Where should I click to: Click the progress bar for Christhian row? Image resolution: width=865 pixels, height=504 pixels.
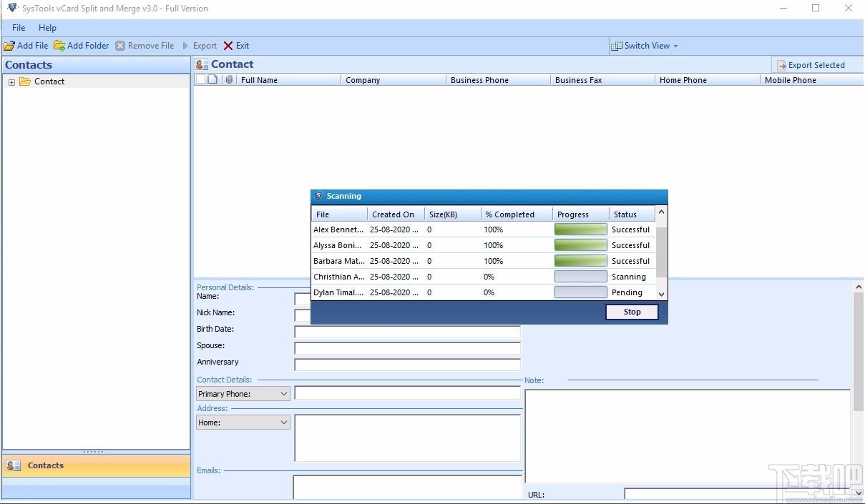tap(580, 277)
